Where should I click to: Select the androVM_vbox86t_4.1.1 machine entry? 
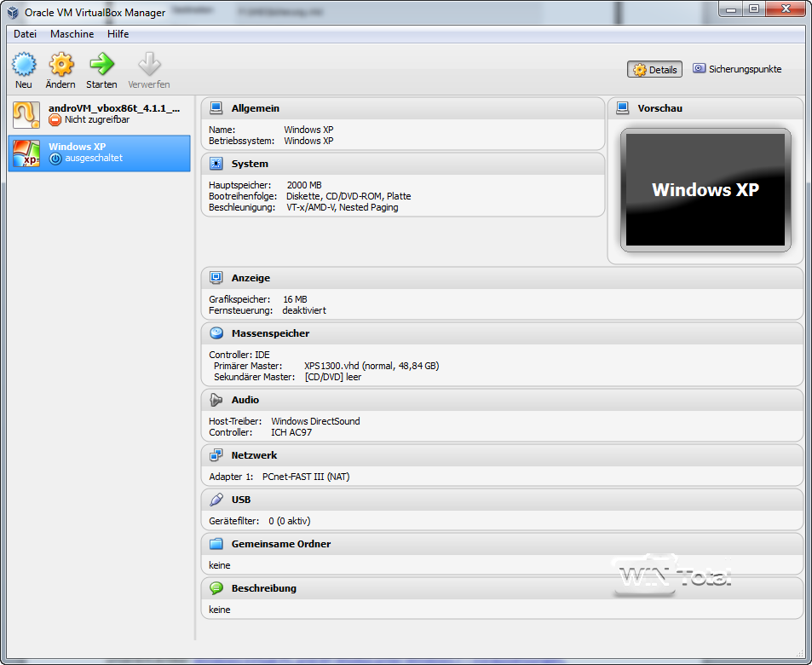pos(100,114)
